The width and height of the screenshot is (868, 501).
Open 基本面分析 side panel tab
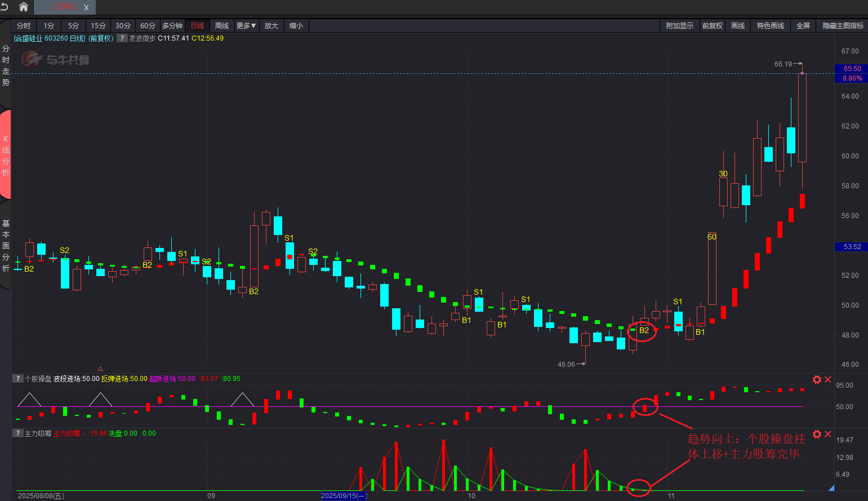[6, 246]
